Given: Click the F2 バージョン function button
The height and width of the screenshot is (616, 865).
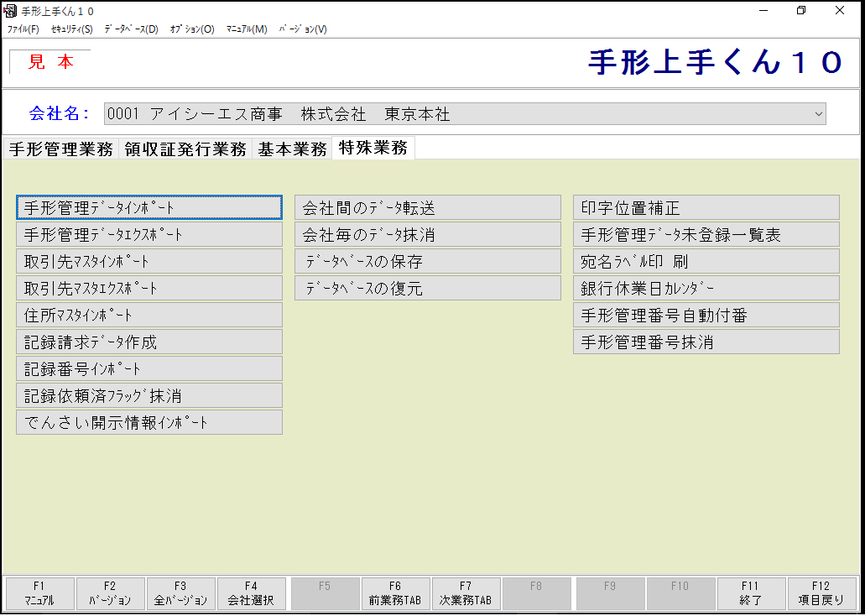Looking at the screenshot, I should coord(111,594).
